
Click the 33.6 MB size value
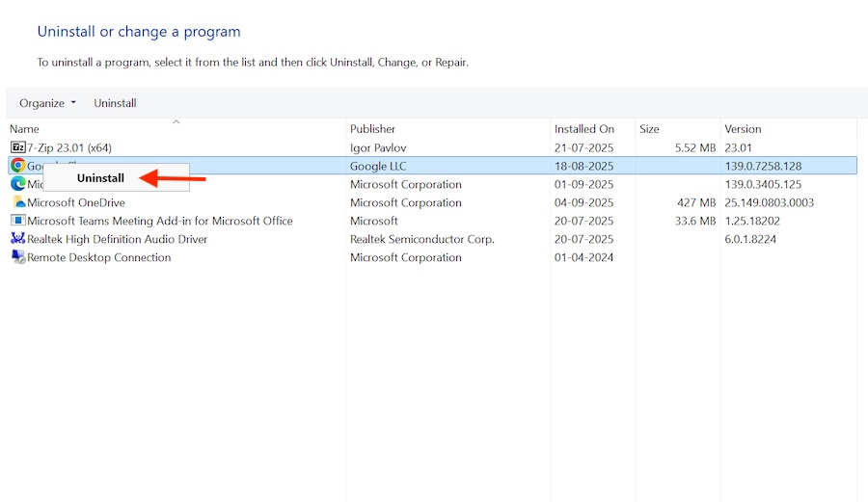[x=695, y=221]
